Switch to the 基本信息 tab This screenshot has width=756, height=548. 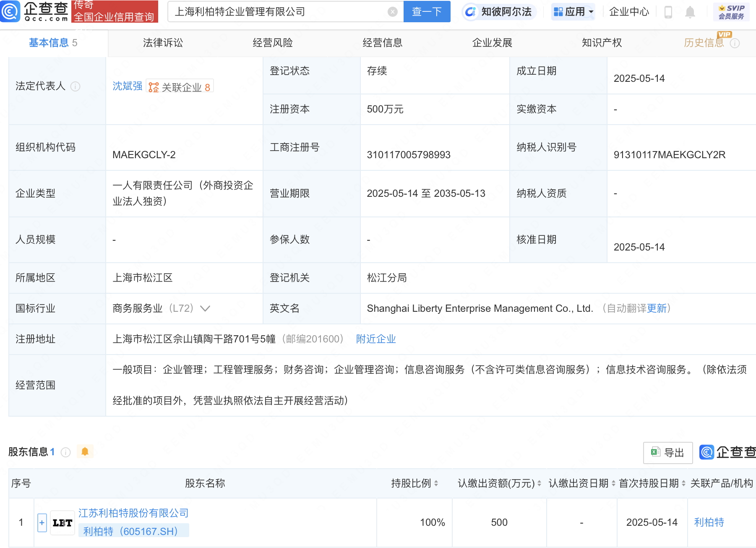(x=53, y=43)
